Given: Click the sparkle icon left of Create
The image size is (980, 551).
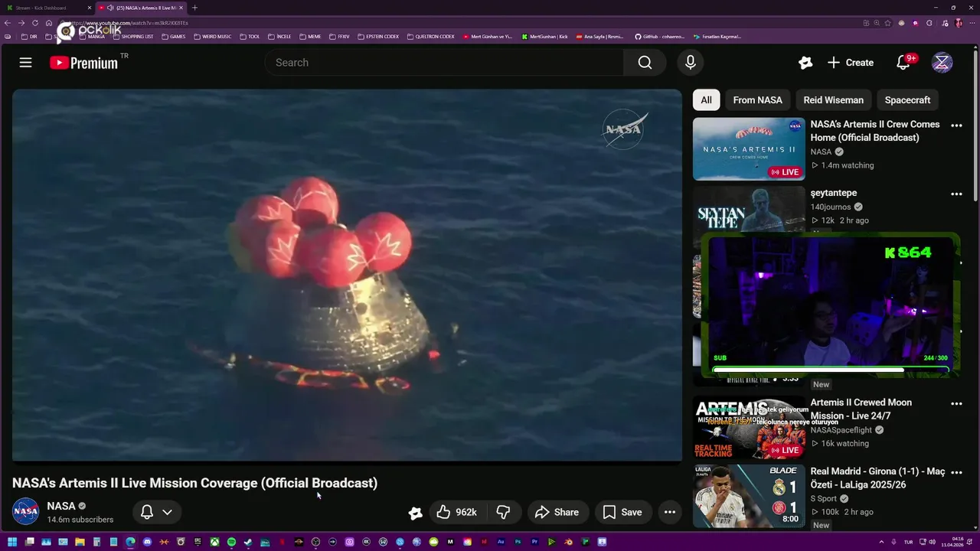Looking at the screenshot, I should (805, 63).
